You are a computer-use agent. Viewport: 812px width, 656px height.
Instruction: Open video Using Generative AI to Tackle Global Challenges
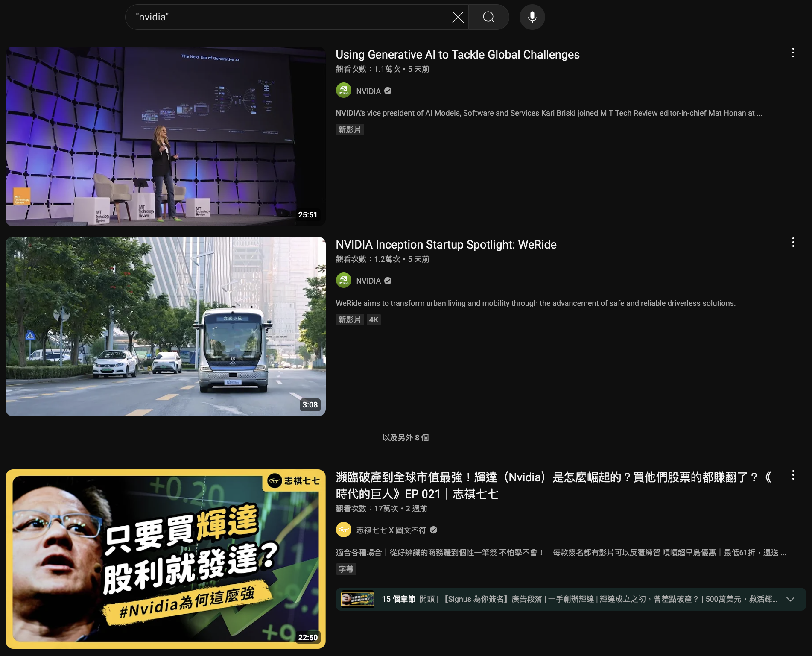tap(458, 55)
